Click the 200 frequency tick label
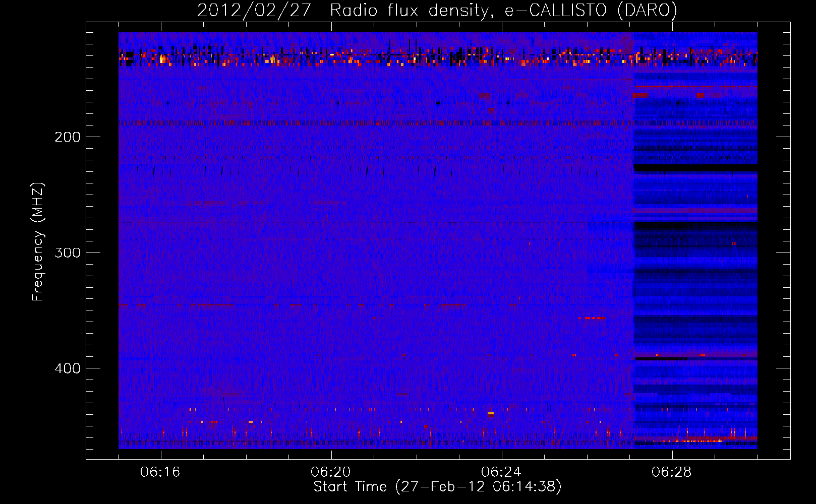 [x=68, y=137]
